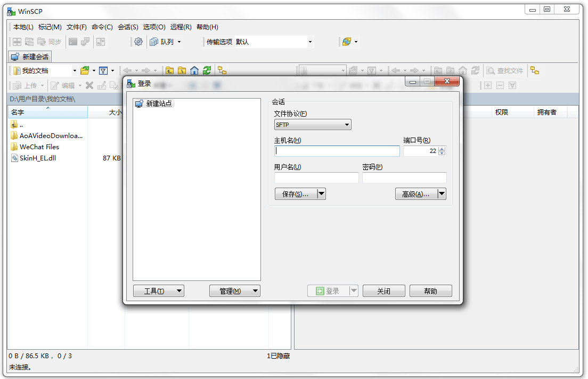Image resolution: width=588 pixels, height=379 pixels.
Task: Click the refresh icon in local panel toolbar
Action: tap(207, 70)
